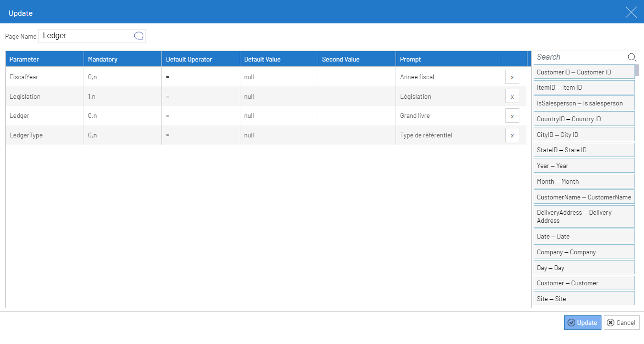Delete the LedgerType parameter row
Viewport: 644px width, 344px height.
(512, 135)
